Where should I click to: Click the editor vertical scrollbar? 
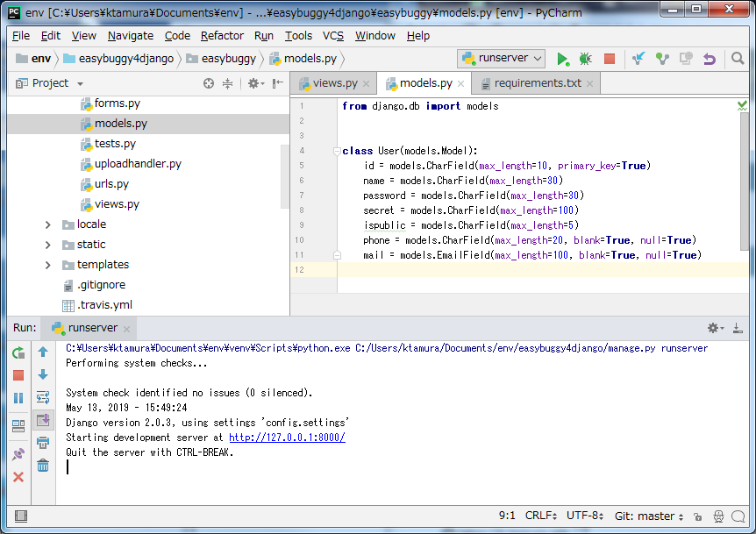point(745,182)
